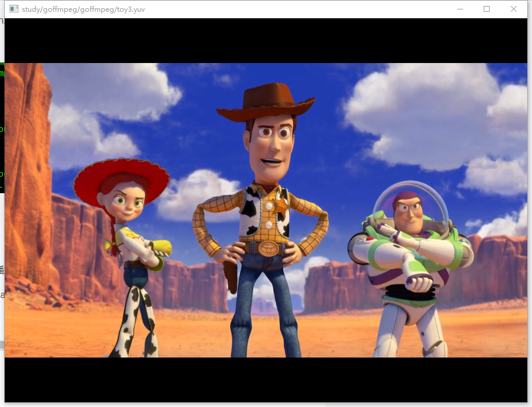The image size is (532, 407).
Task: Minimize the toy3.yuv player window
Action: (460, 9)
